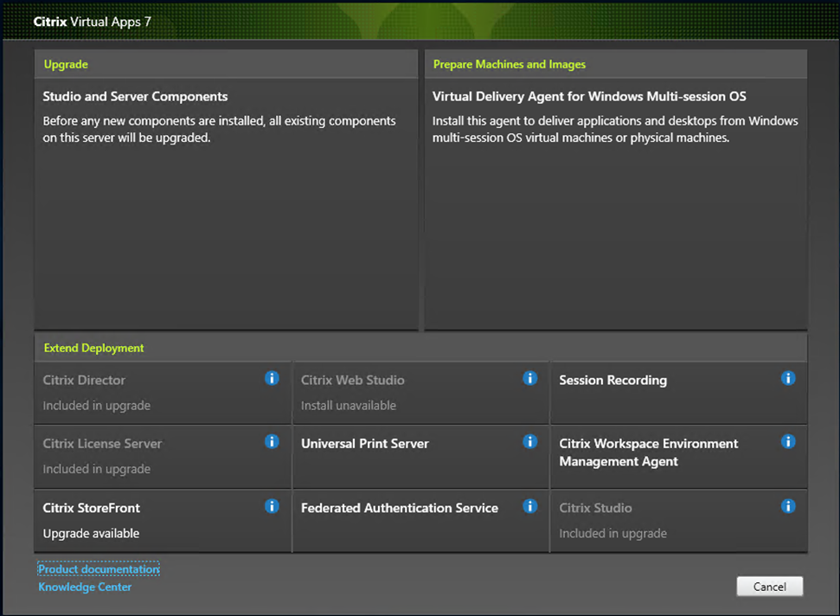The image size is (840, 616).
Task: Click the 'Upgrade available' status text
Action: (x=91, y=534)
